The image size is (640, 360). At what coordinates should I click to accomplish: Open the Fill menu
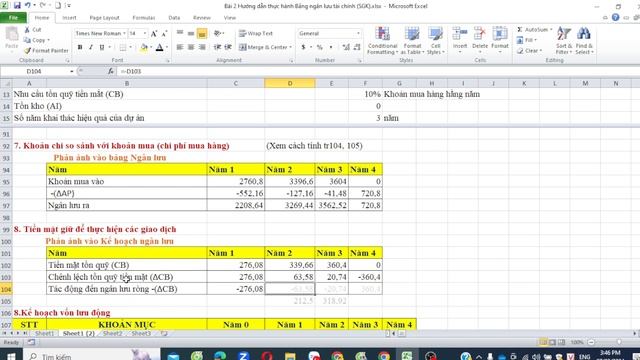[527, 40]
